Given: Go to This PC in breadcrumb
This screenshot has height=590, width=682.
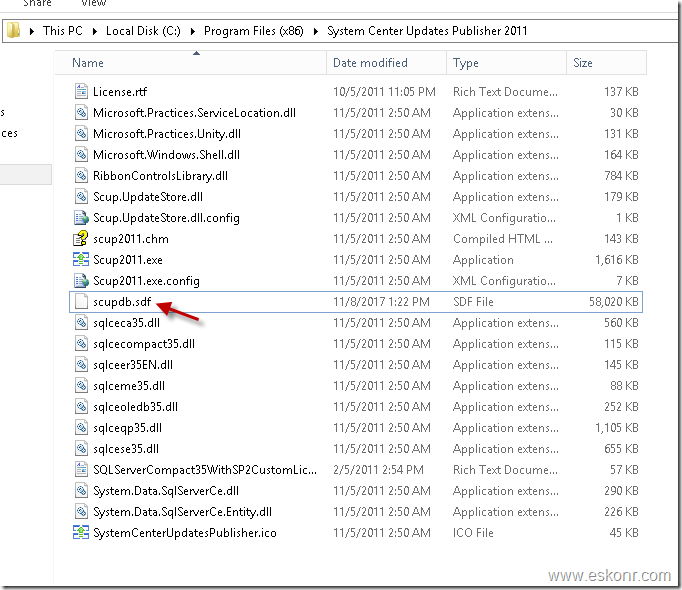Looking at the screenshot, I should pos(63,31).
